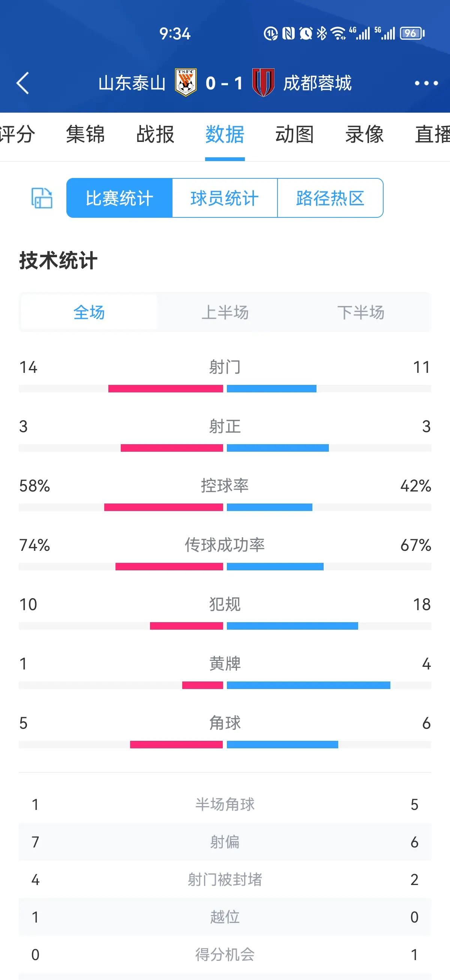Select the 全场 period option
Image resolution: width=450 pixels, height=980 pixels.
tap(89, 313)
